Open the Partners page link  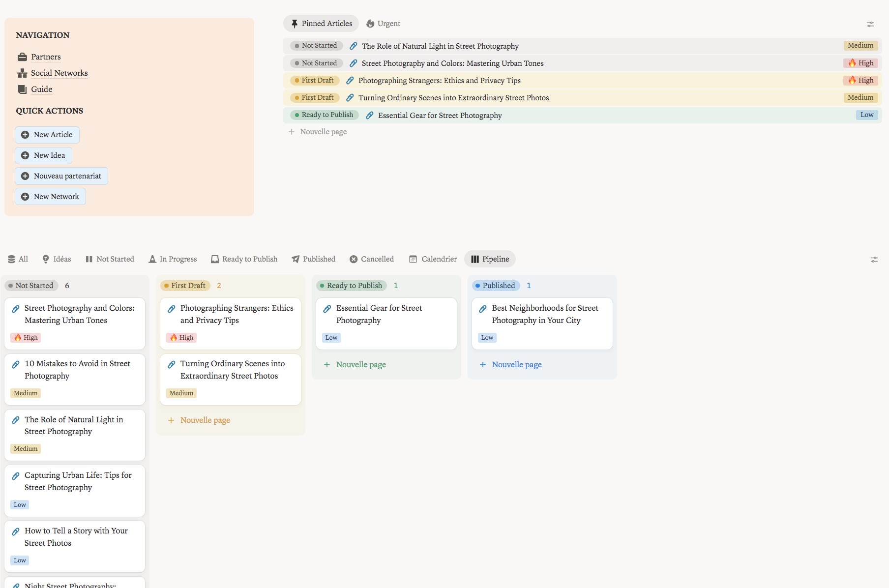click(x=46, y=57)
